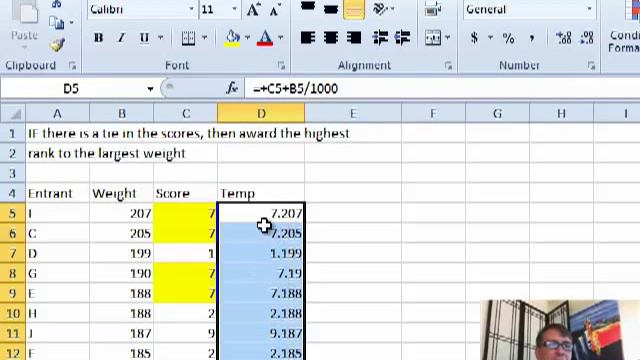Open the Name Box dropdown arrow
Viewport: 640px width, 360px height.
[150, 89]
